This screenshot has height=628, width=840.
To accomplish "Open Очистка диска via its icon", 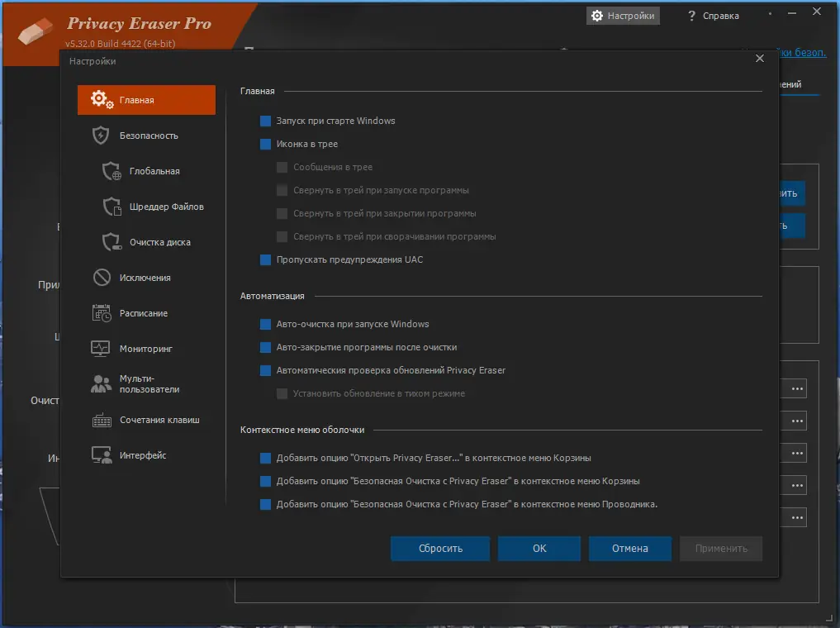I will [112, 242].
